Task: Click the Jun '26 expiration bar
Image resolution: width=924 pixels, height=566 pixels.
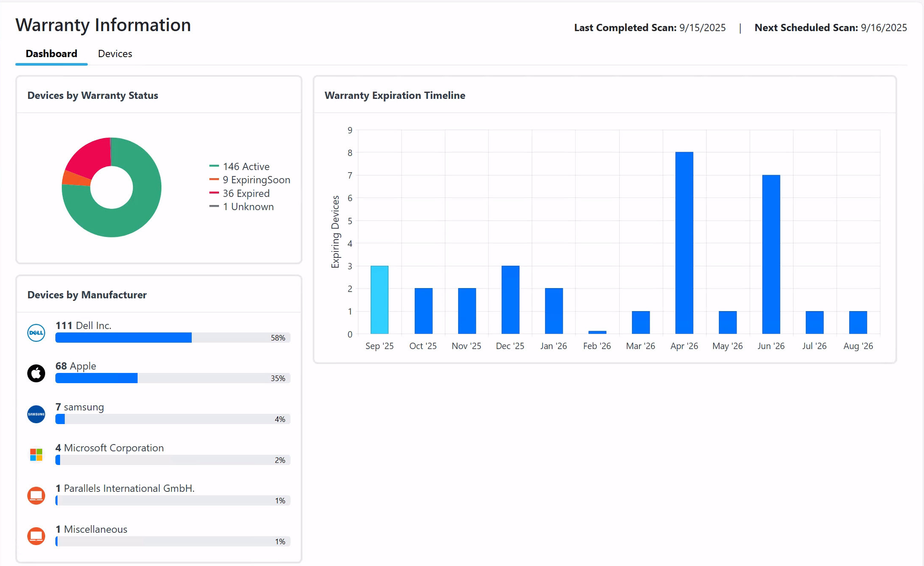Action: click(771, 254)
